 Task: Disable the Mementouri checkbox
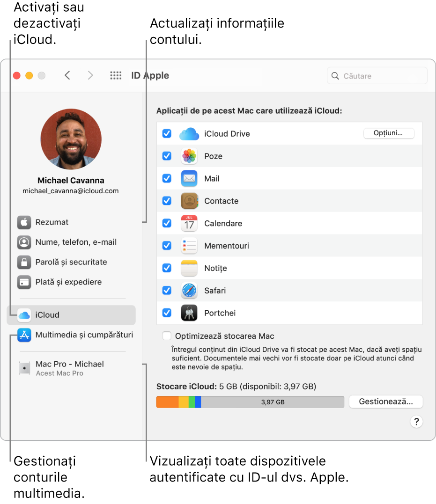167,246
